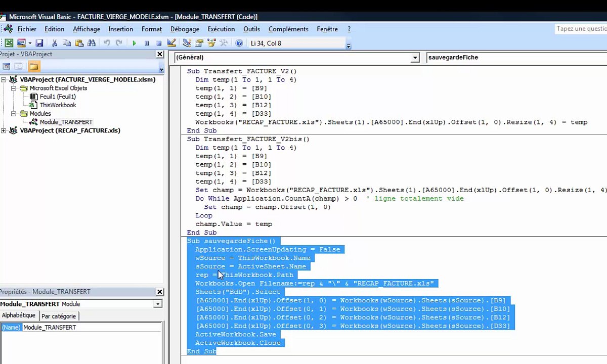Viewport: 607px width, 364px height.
Task: Close the Propriétés panel
Action: click(160, 292)
